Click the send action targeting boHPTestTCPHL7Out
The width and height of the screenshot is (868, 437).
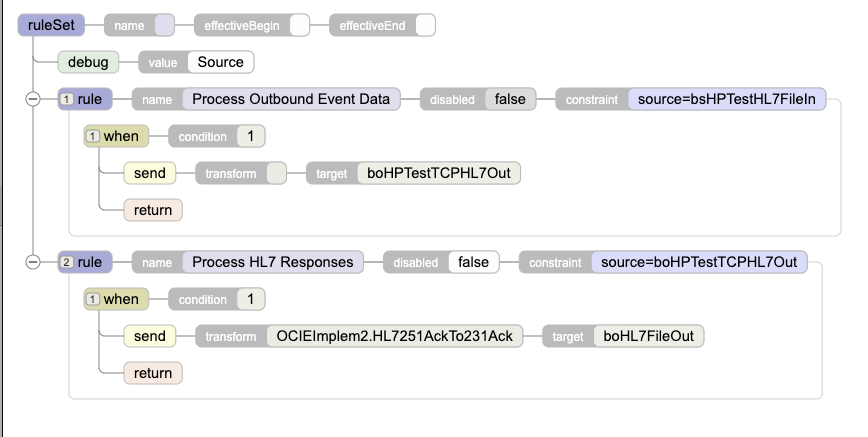[x=149, y=173]
